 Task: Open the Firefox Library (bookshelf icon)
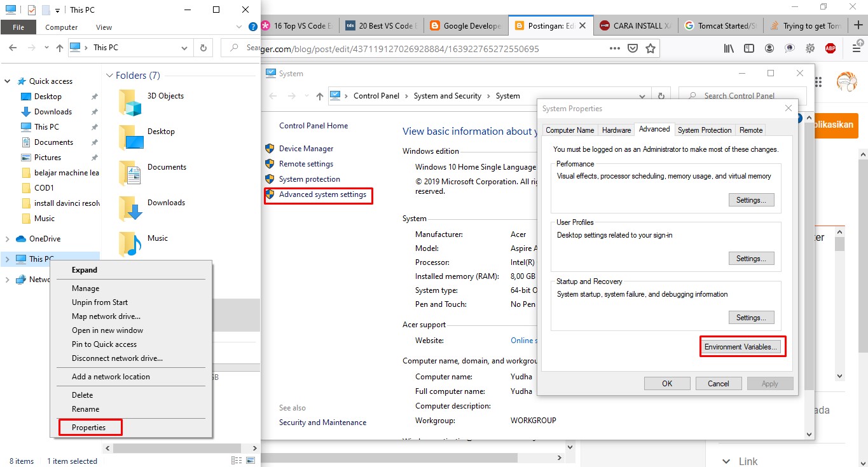click(728, 48)
